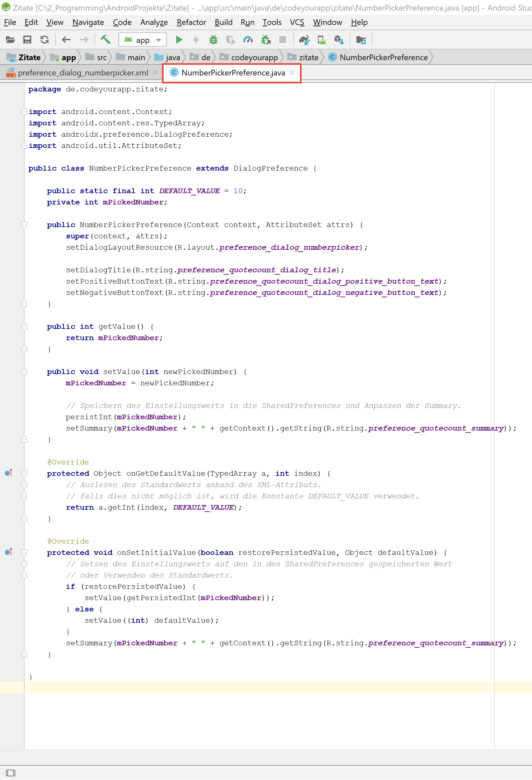
Task: Collapse the Auslesen comment block fold
Action: tap(24, 485)
